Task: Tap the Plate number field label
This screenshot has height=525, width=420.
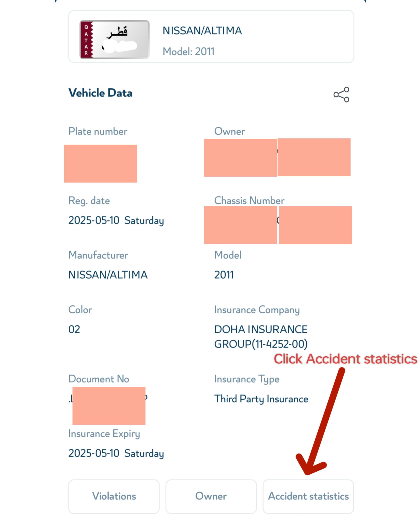Action: click(98, 131)
